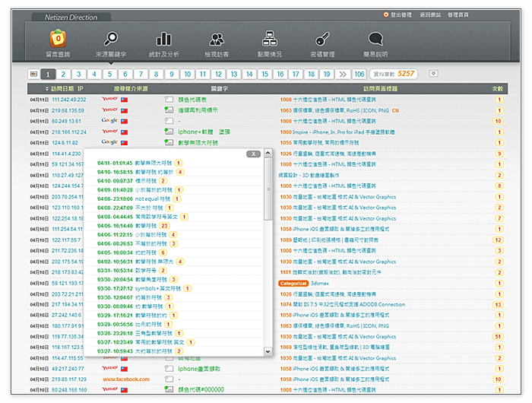Go to page 5 in pagination
This screenshot has height=403, width=532.
[110, 74]
